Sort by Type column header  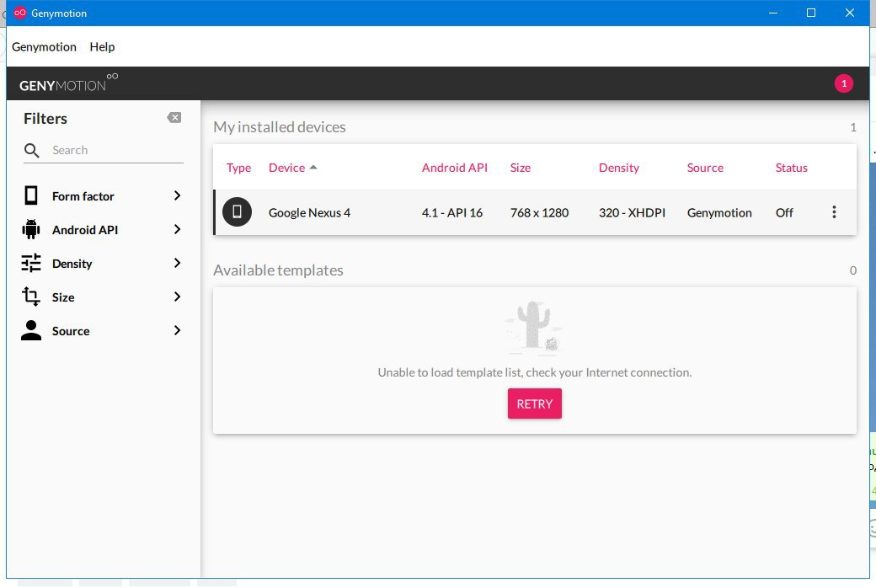(238, 168)
